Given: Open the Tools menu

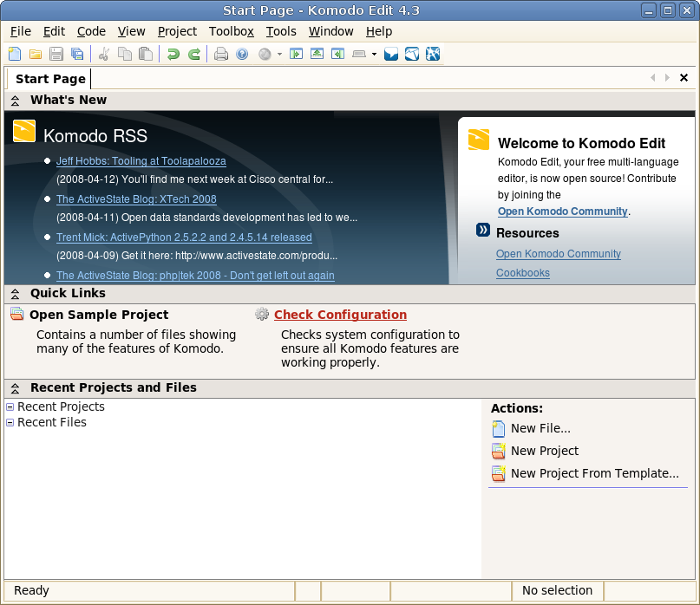Looking at the screenshot, I should 281,31.
